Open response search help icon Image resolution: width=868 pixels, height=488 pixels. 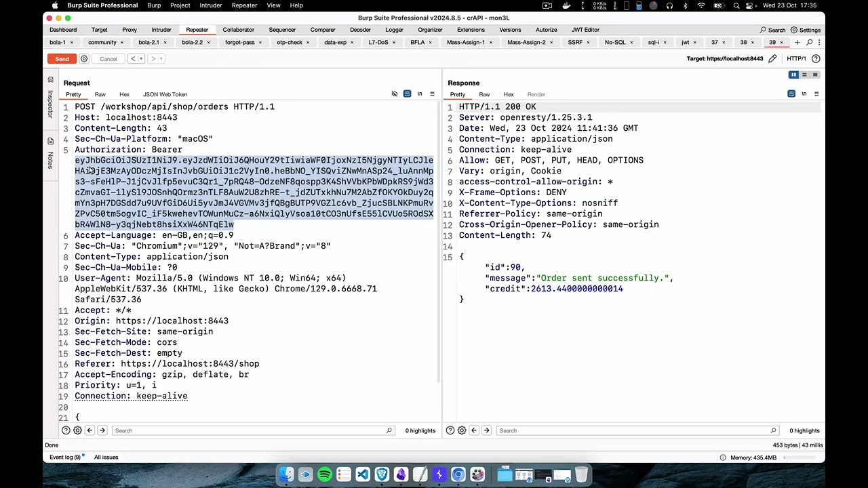(450, 430)
